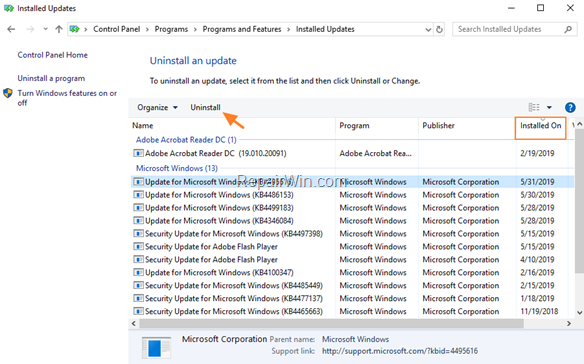Click the refresh button in address bar

(x=439, y=29)
